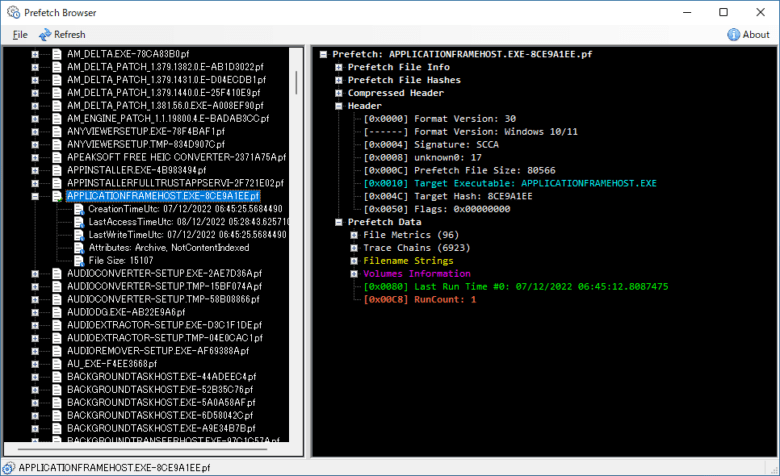Image resolution: width=780 pixels, height=476 pixels.
Task: Select the Prefetch File Size: 80566 row
Action: (x=459, y=171)
